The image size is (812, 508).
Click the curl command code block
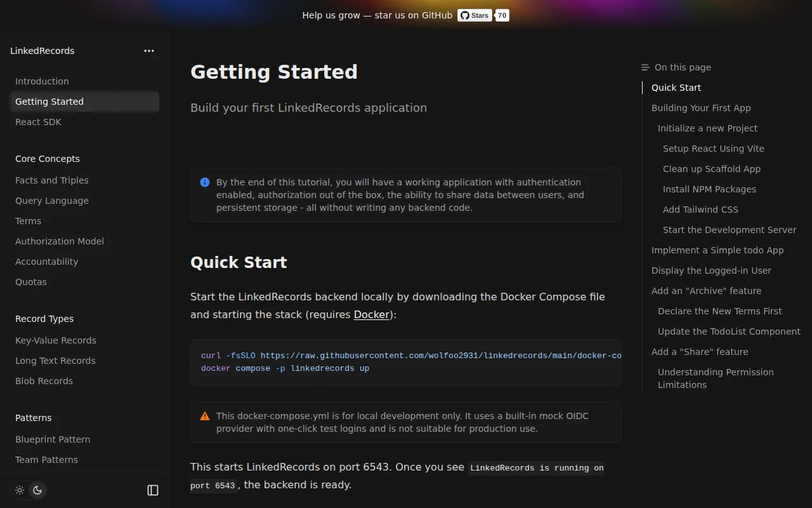pyautogui.click(x=406, y=362)
